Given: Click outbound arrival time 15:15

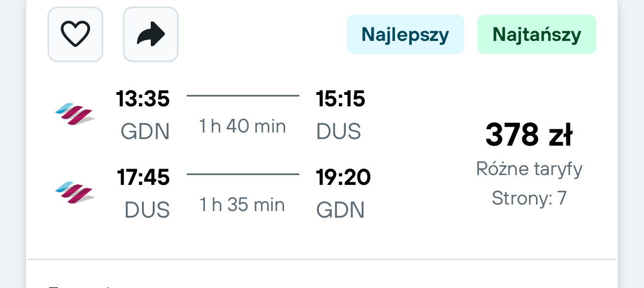Looking at the screenshot, I should 340,99.
